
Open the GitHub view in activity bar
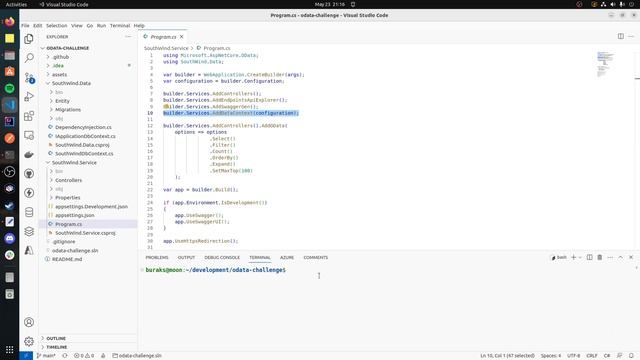pos(29,174)
